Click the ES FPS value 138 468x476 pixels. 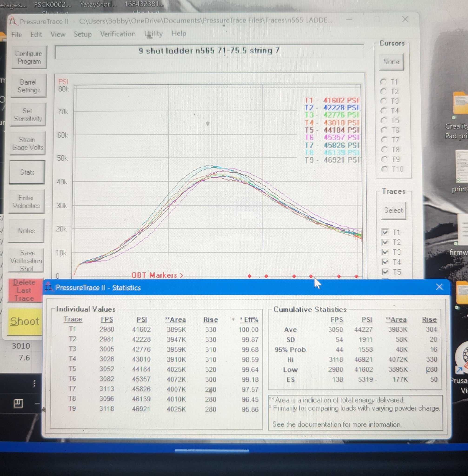click(x=338, y=379)
